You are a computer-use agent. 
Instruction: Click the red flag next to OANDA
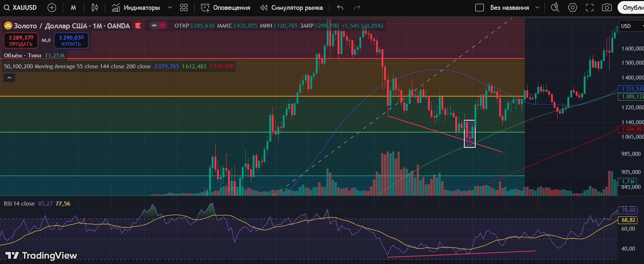pyautogui.click(x=138, y=26)
